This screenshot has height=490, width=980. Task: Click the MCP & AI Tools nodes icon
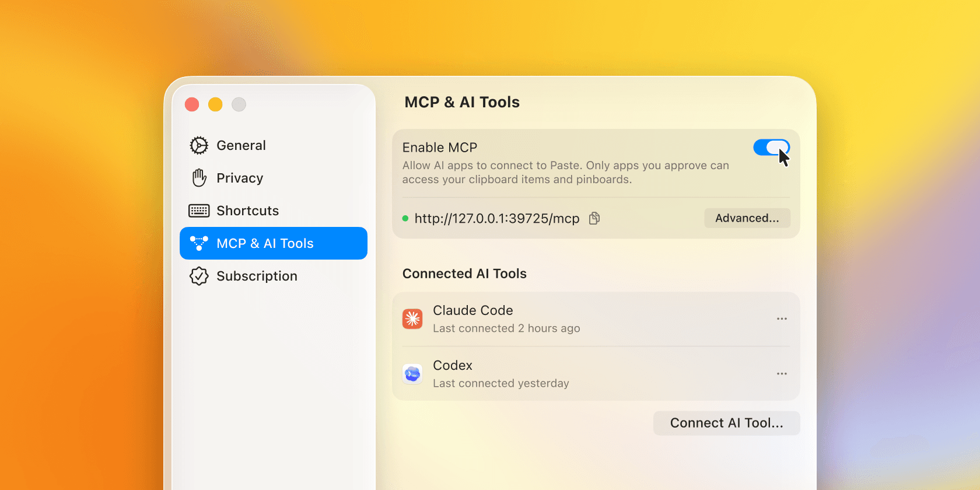point(199,243)
